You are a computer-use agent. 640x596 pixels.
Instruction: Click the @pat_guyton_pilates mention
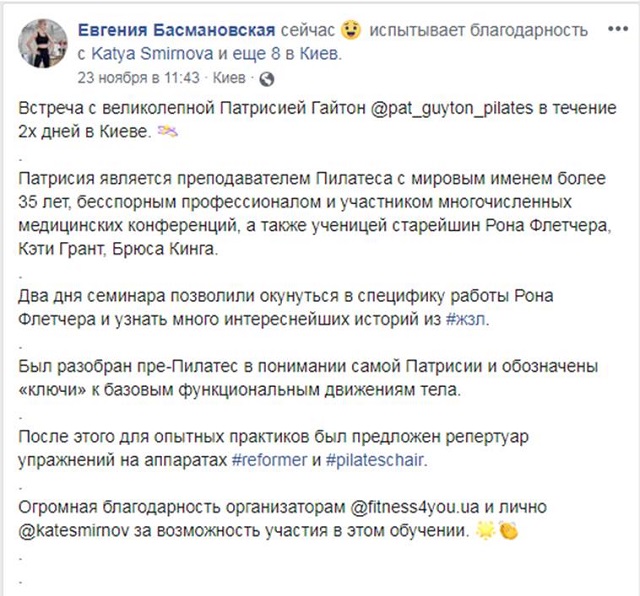(452, 109)
